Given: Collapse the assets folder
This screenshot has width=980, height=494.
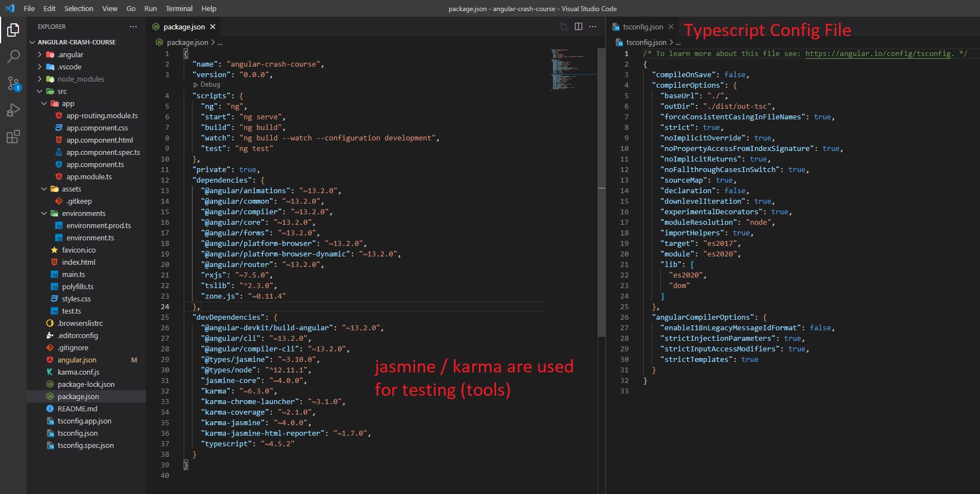Looking at the screenshot, I should click(86, 189).
